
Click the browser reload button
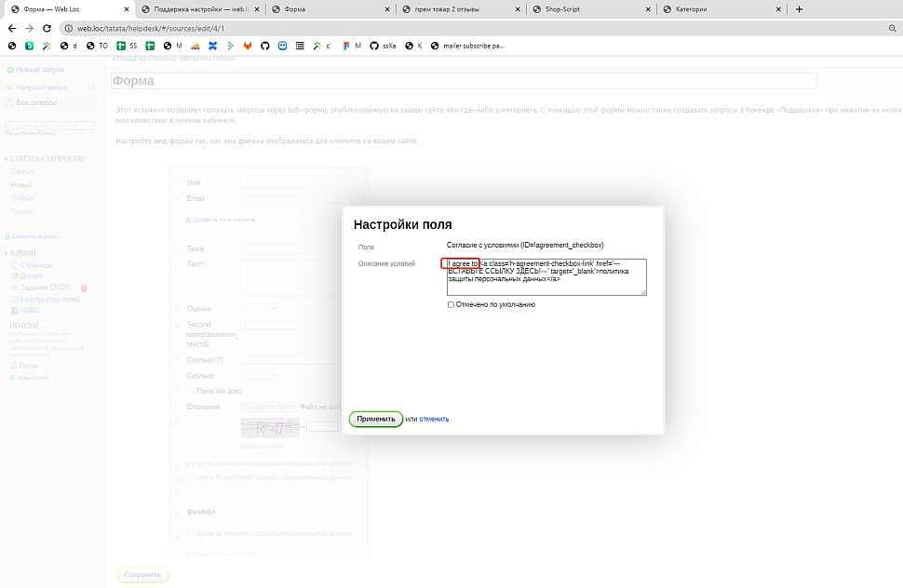click(46, 28)
